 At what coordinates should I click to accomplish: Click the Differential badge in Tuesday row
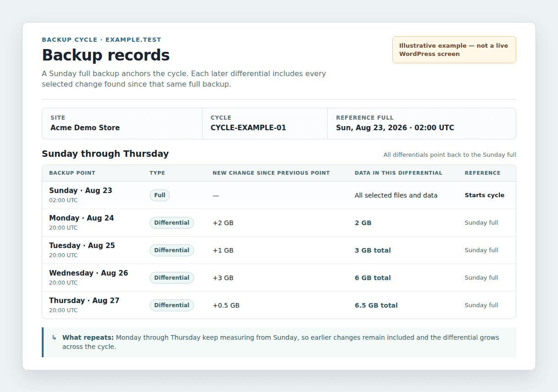point(172,250)
